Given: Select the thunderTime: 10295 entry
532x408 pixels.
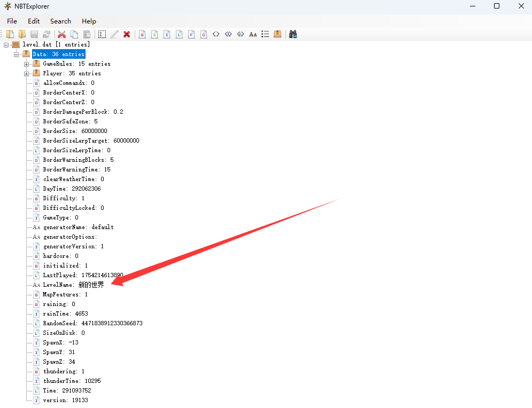Looking at the screenshot, I should click(x=72, y=381).
